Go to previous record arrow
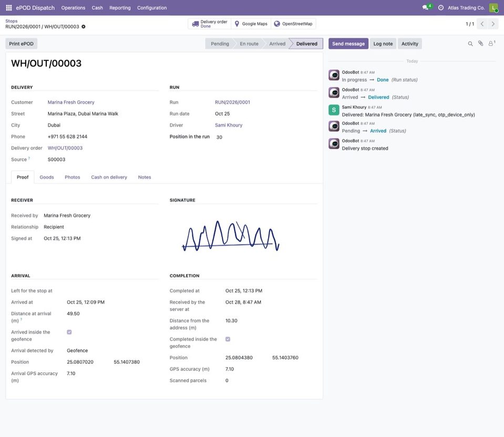The image size is (504, 437). (482, 24)
